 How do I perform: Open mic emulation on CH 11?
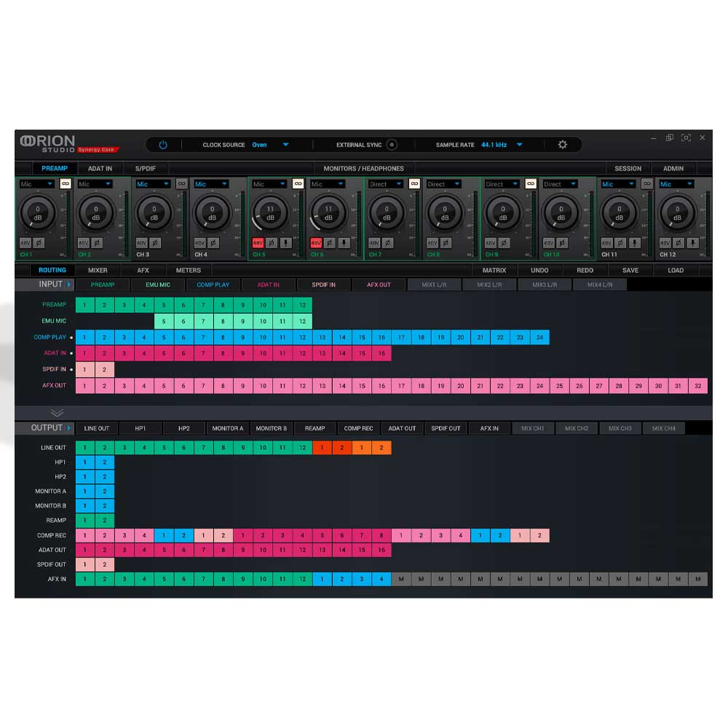coord(635,243)
